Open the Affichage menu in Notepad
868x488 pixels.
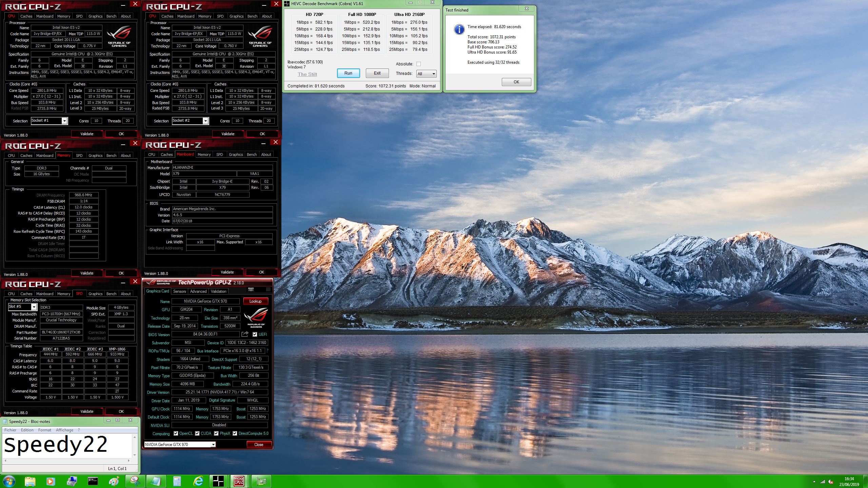64,430
